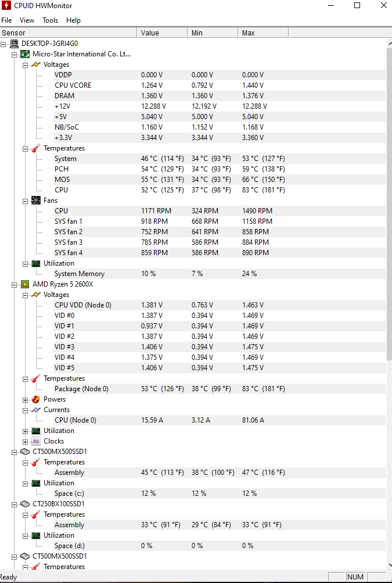This screenshot has height=583, width=392.
Task: Open the Tools menu
Action: [x=50, y=20]
